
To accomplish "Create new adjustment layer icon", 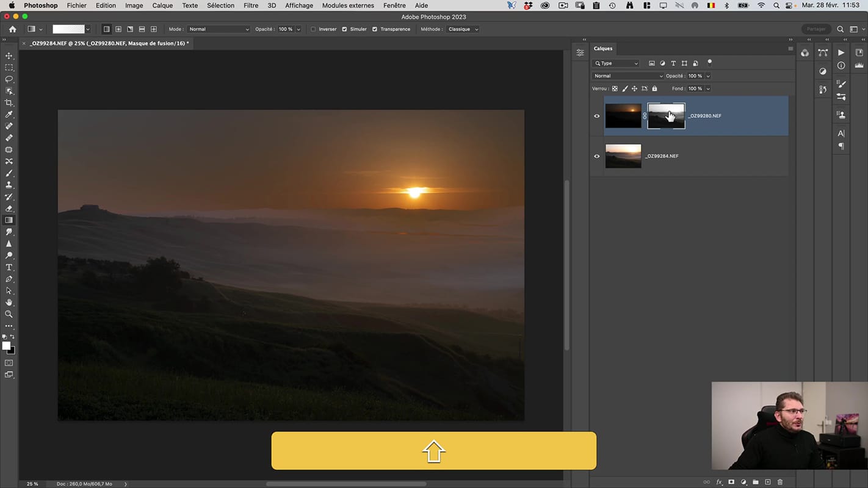I will click(x=743, y=482).
